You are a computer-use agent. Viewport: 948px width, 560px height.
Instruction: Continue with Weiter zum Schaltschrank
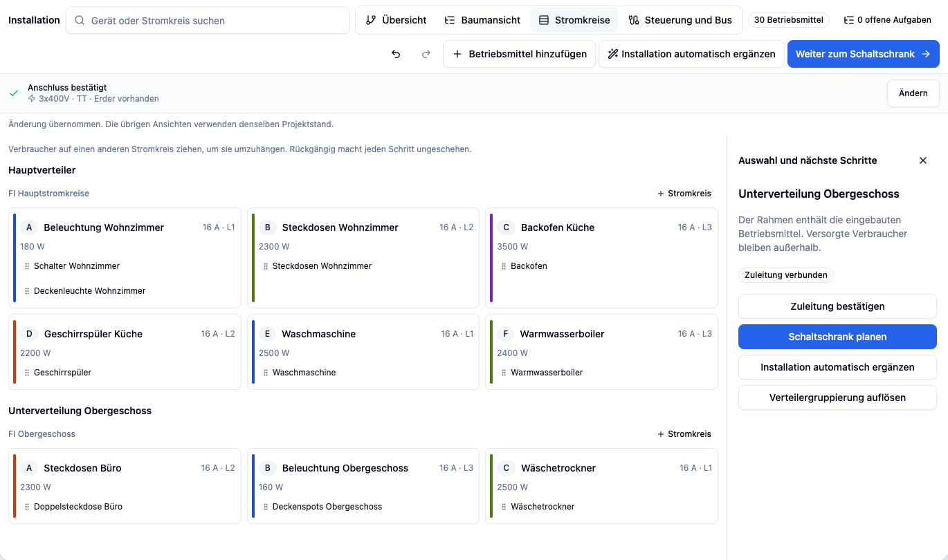[x=863, y=54]
